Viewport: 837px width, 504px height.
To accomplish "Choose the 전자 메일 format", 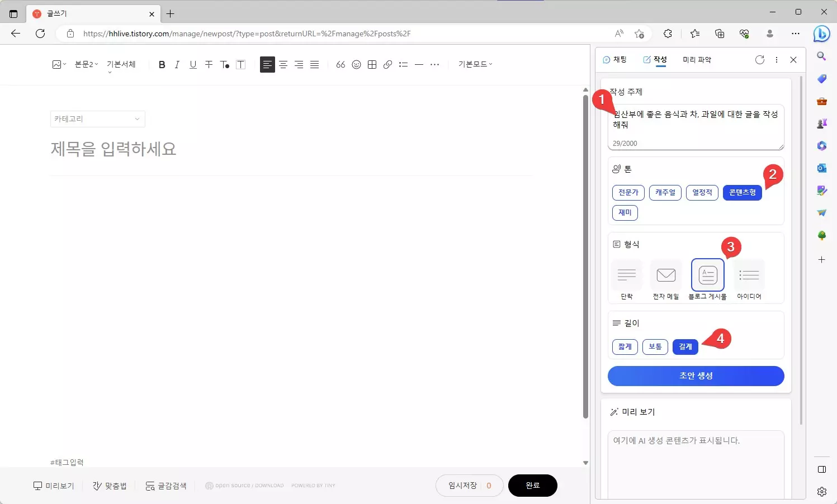I will pyautogui.click(x=666, y=279).
